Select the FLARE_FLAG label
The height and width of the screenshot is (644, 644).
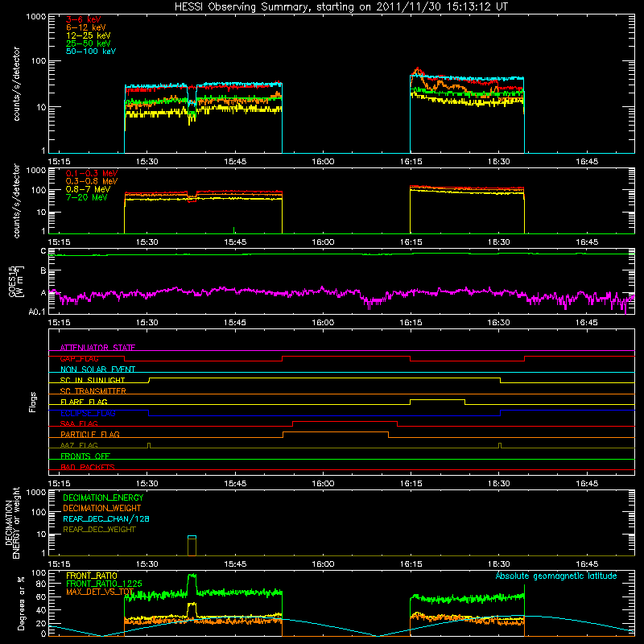(84, 402)
